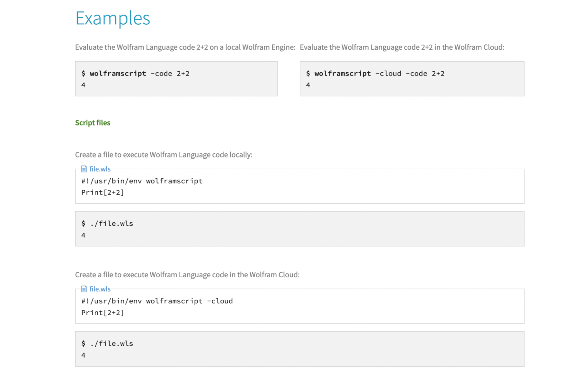Click the '#!/usr/bin/env wolframscript -cloud' shebang line
Screen dimensions: 588x379
point(157,301)
